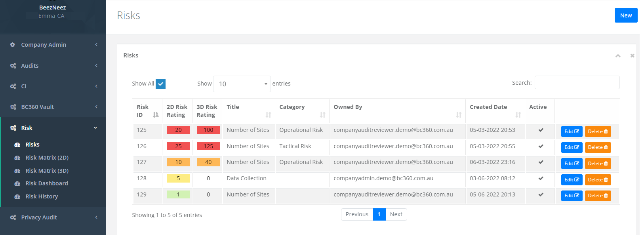
Task: Uncheck the Show All checkbox
Action: pyautogui.click(x=160, y=84)
